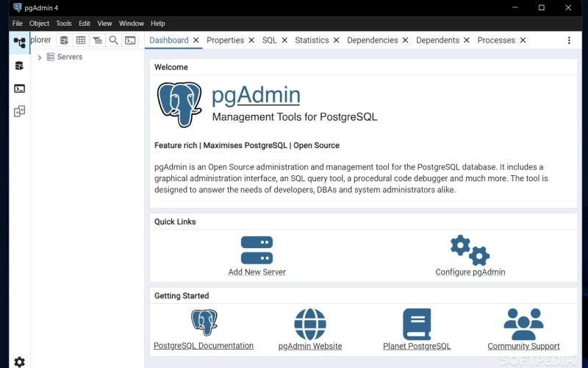The image size is (588, 368).
Task: Open the Object Explorer sidebar icon
Action: 20,43
